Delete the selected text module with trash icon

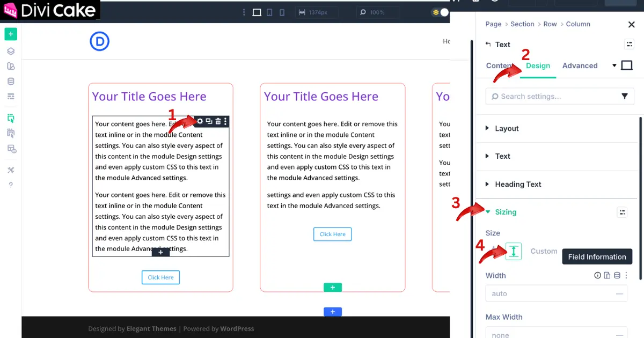[218, 122]
